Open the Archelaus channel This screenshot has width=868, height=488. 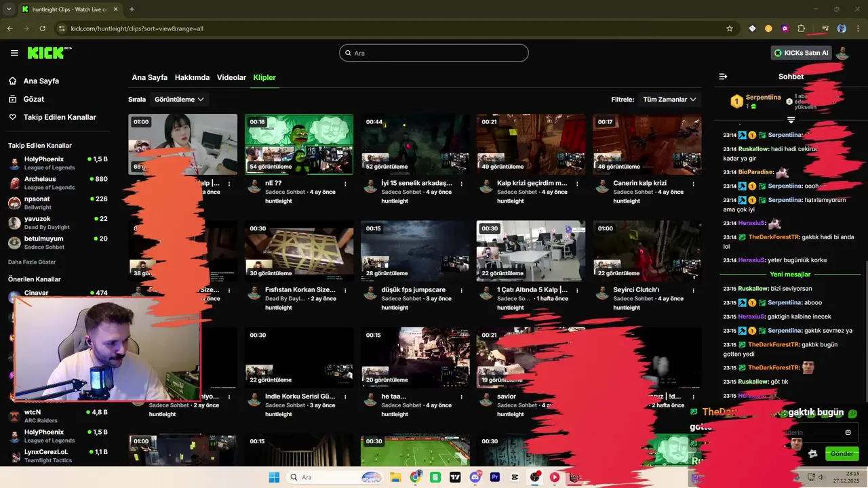(58, 183)
